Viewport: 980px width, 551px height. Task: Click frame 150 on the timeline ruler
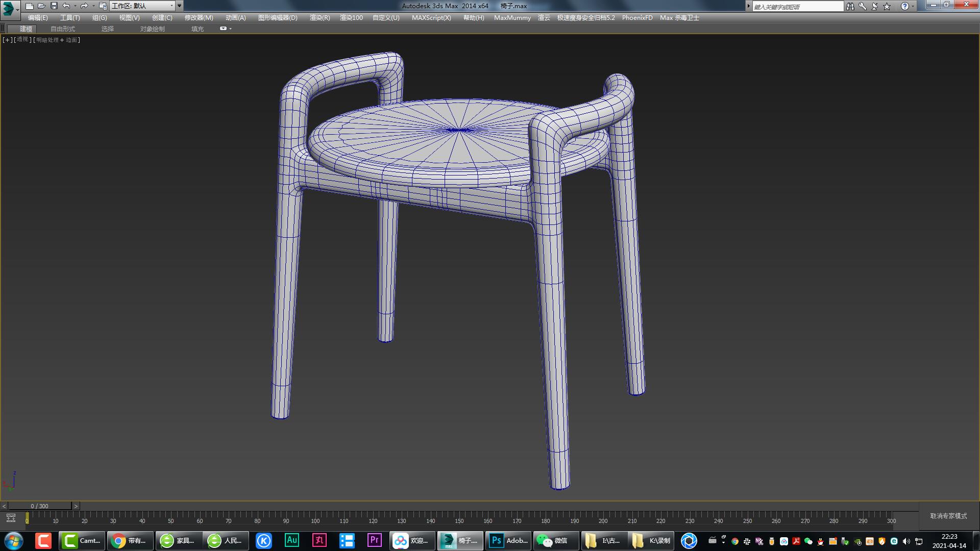click(x=459, y=521)
